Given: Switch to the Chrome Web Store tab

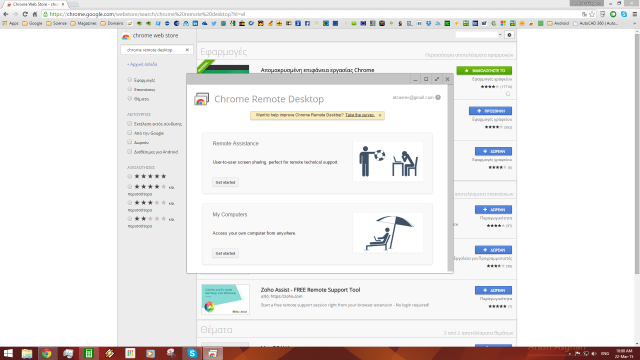Looking at the screenshot, I should pyautogui.click(x=35, y=4).
